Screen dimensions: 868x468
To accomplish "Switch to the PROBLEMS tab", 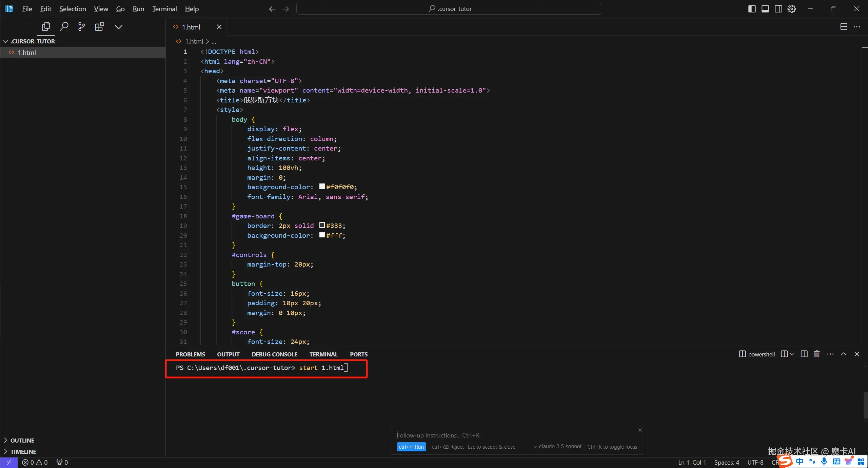I will [190, 354].
